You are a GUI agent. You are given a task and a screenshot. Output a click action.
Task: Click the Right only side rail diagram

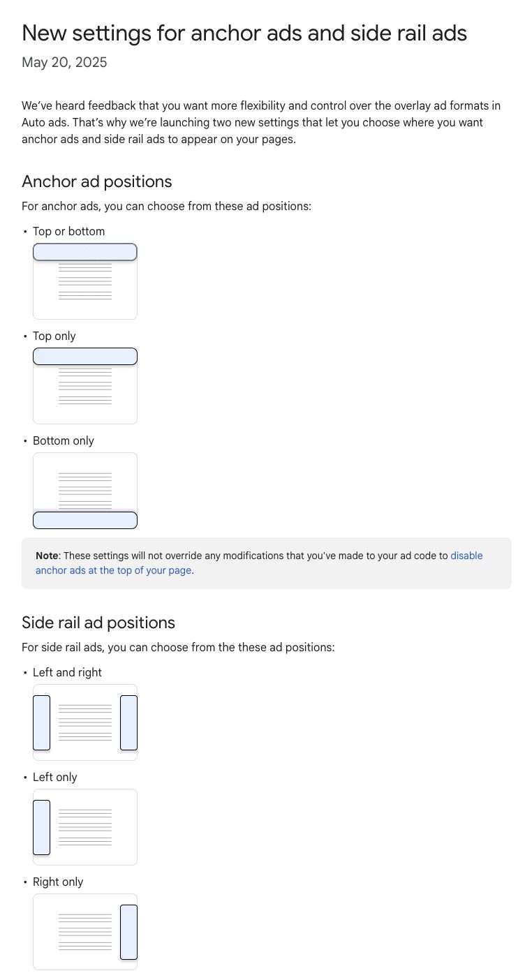(85, 932)
